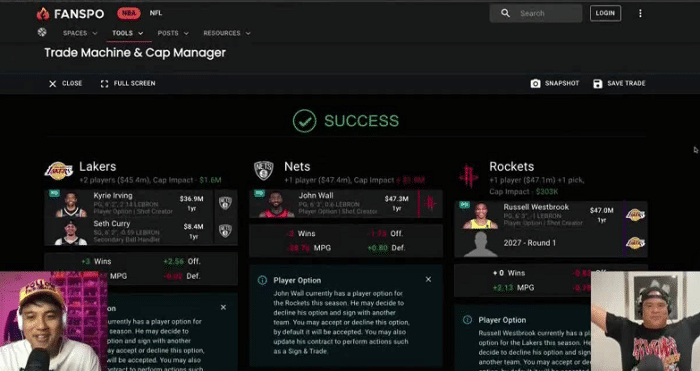
Task: Expand the Spaces dropdown menu
Action: coord(80,33)
